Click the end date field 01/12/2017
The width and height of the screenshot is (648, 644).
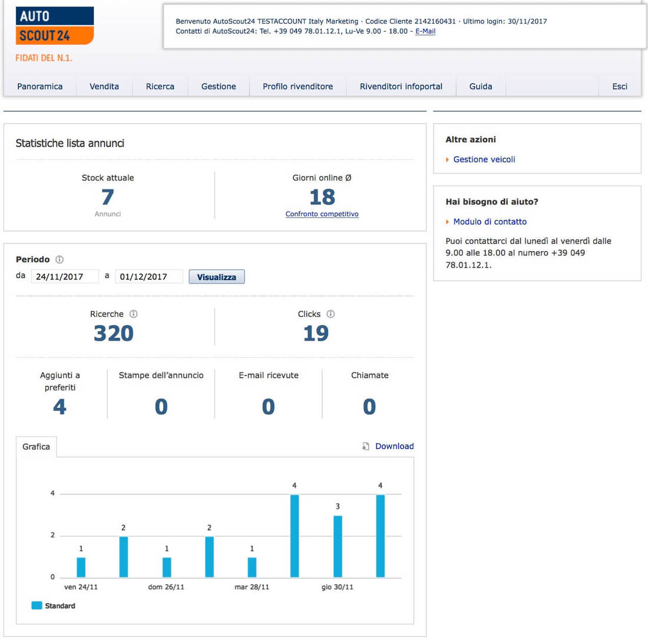point(149,276)
